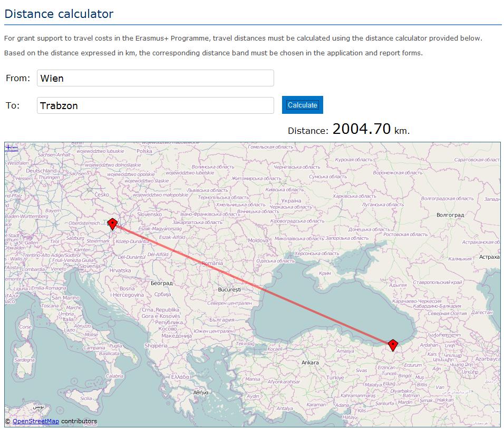Click the Београд label on the map
Image resolution: width=504 pixels, height=429 pixels.
tap(162, 283)
